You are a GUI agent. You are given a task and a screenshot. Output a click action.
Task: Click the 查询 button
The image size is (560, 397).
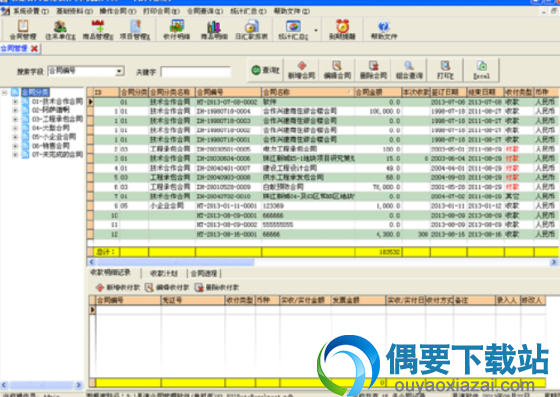pyautogui.click(x=265, y=70)
